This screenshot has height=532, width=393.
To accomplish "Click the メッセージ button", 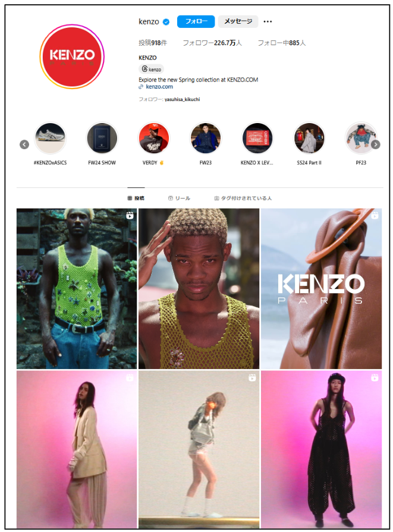I will (x=238, y=21).
